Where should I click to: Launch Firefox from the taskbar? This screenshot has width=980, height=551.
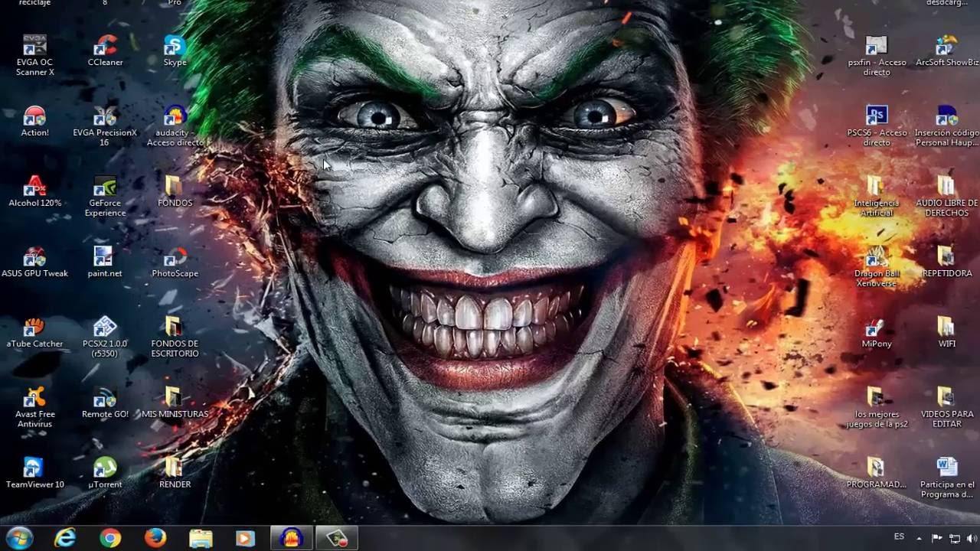(x=155, y=538)
